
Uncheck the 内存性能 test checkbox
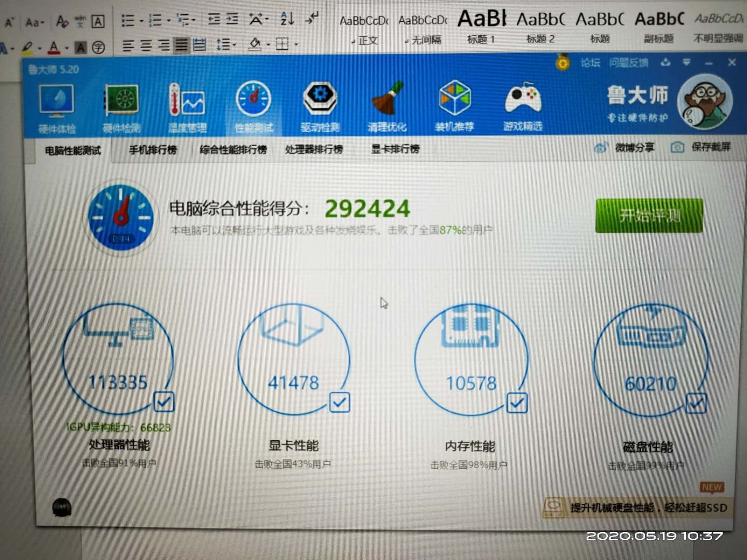[x=517, y=403]
